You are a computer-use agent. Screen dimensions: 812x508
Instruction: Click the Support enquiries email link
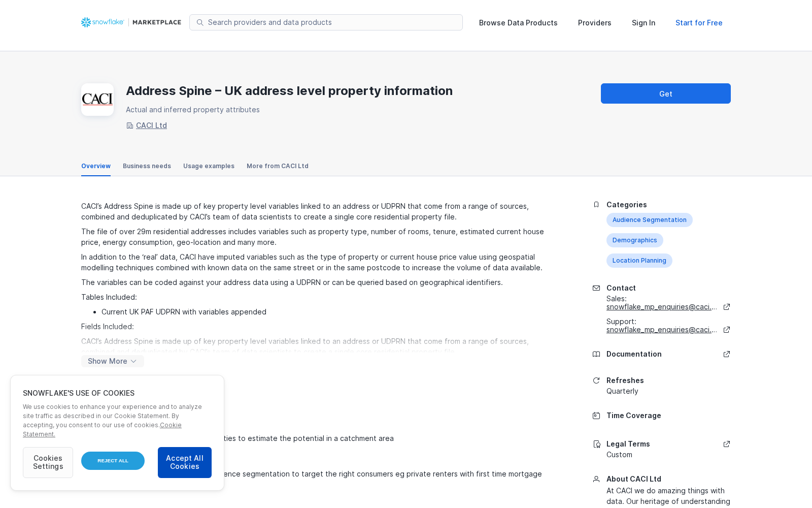coord(662,330)
